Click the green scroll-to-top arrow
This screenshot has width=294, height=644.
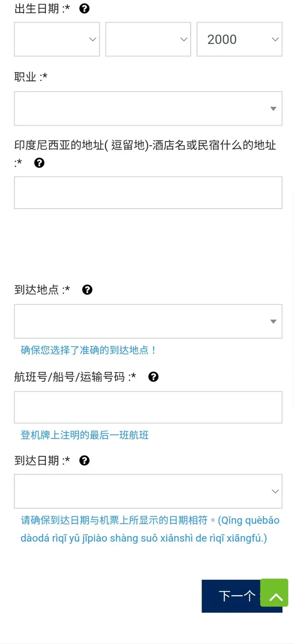coord(274,593)
